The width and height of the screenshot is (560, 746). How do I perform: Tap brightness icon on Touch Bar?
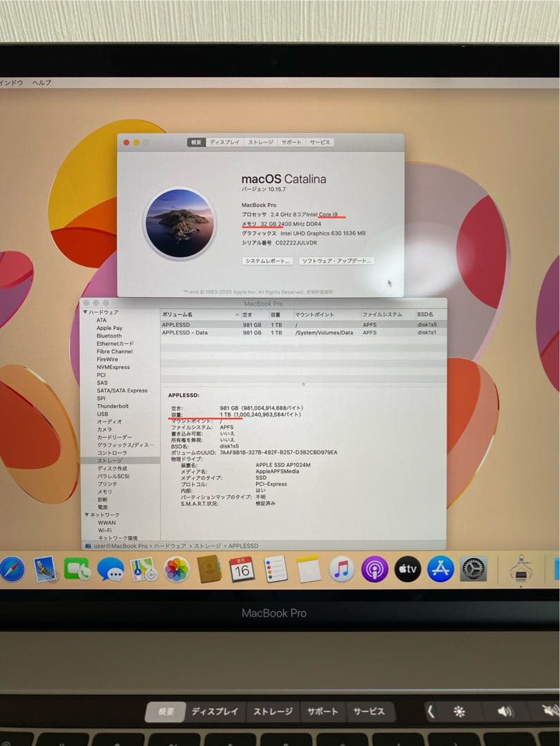pos(459,711)
